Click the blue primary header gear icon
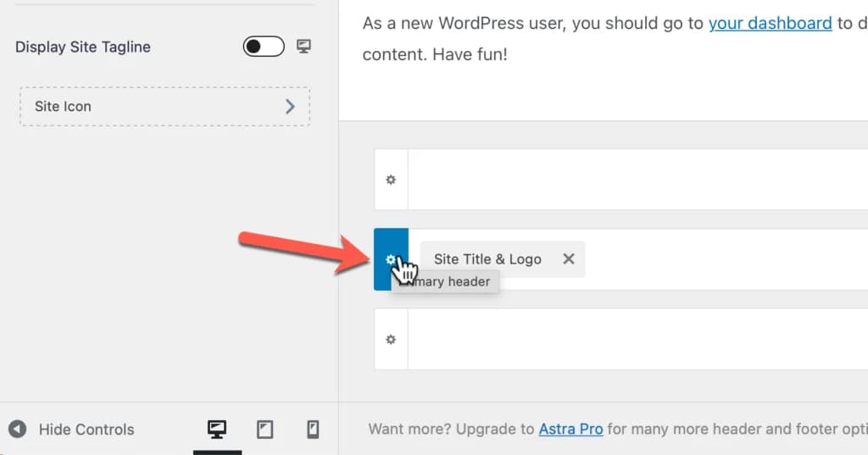 [x=390, y=259]
